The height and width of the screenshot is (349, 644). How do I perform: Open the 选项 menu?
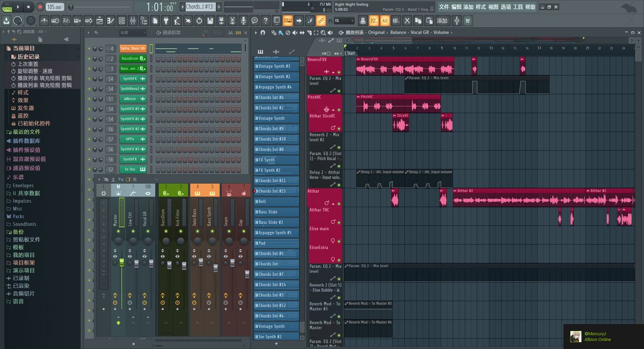coord(506,7)
